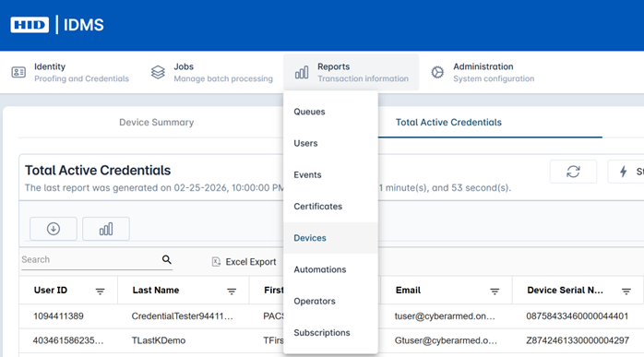The width and height of the screenshot is (644, 357).
Task: Sort by the Email column header
Action: 408,291
